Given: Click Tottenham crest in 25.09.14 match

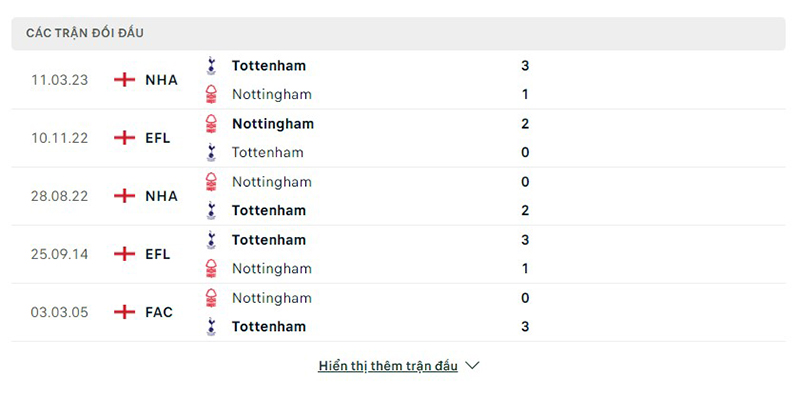Looking at the screenshot, I should pyautogui.click(x=211, y=240).
